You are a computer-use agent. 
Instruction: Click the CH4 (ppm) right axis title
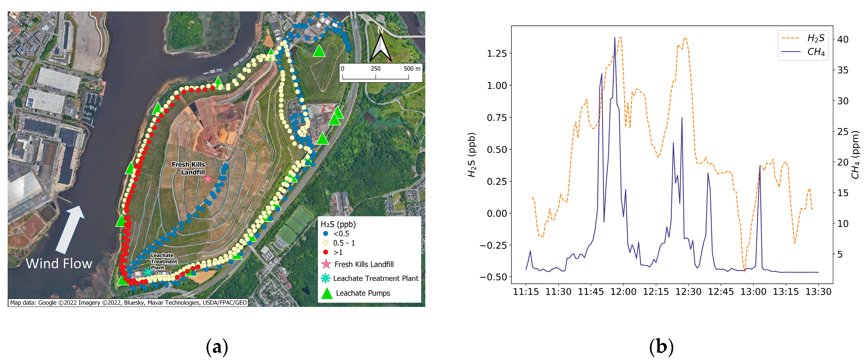click(x=855, y=155)
